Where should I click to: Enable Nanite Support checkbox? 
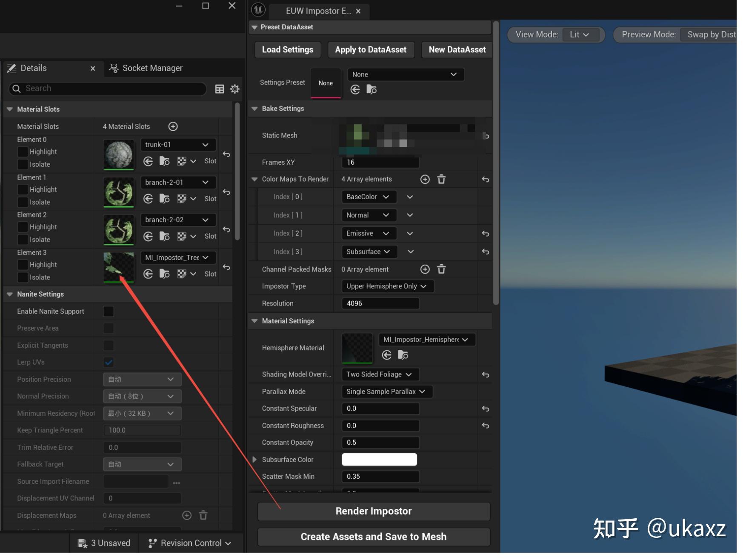(x=108, y=311)
